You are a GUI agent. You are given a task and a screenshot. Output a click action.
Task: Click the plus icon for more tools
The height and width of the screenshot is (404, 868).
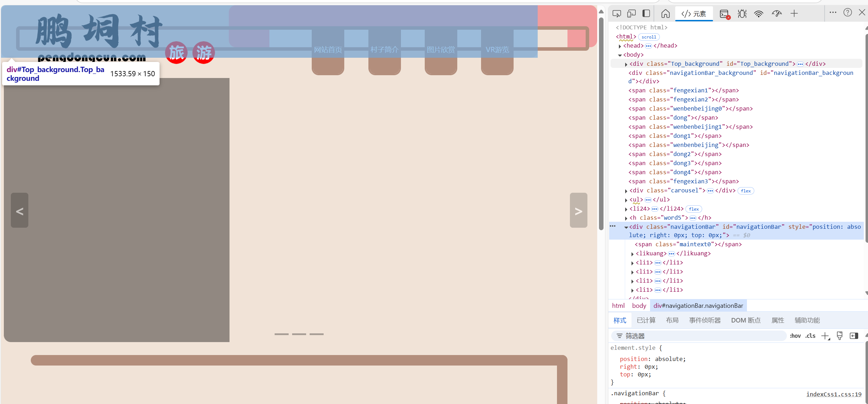pyautogui.click(x=794, y=14)
